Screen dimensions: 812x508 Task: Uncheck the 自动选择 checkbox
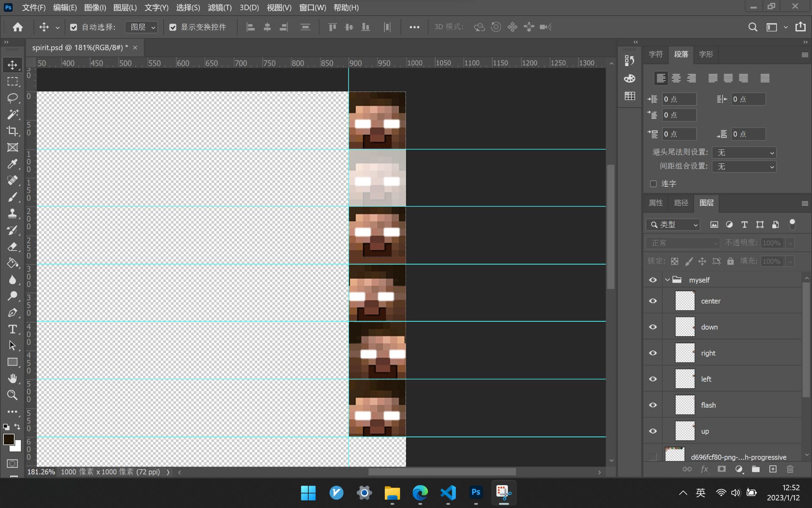[x=74, y=27]
